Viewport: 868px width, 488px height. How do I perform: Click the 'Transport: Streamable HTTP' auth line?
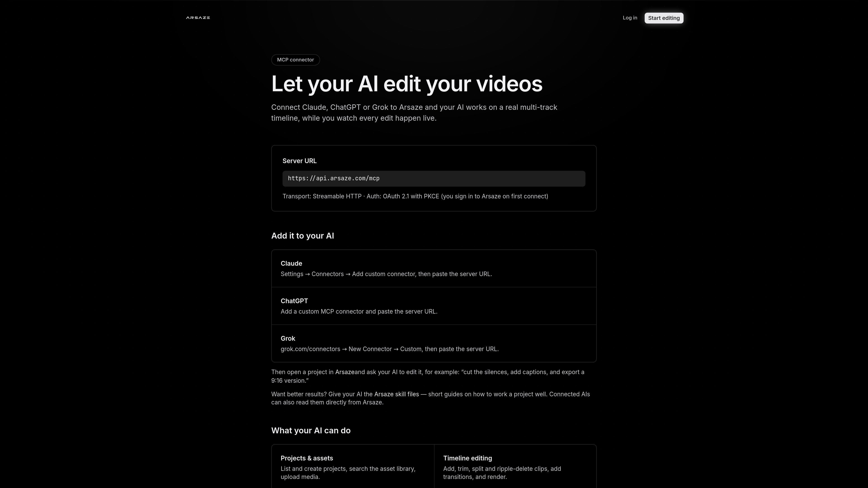pos(415,196)
